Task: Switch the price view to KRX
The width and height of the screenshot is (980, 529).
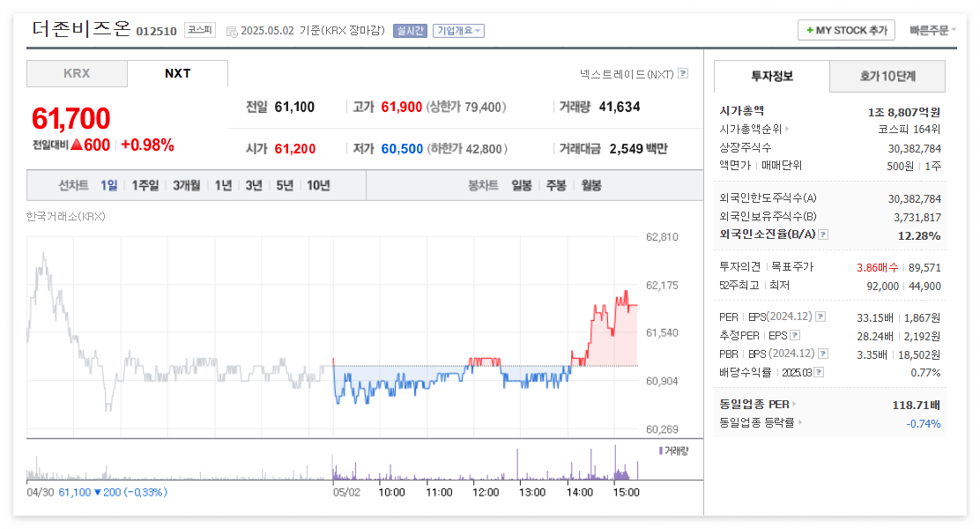Action: 77,74
